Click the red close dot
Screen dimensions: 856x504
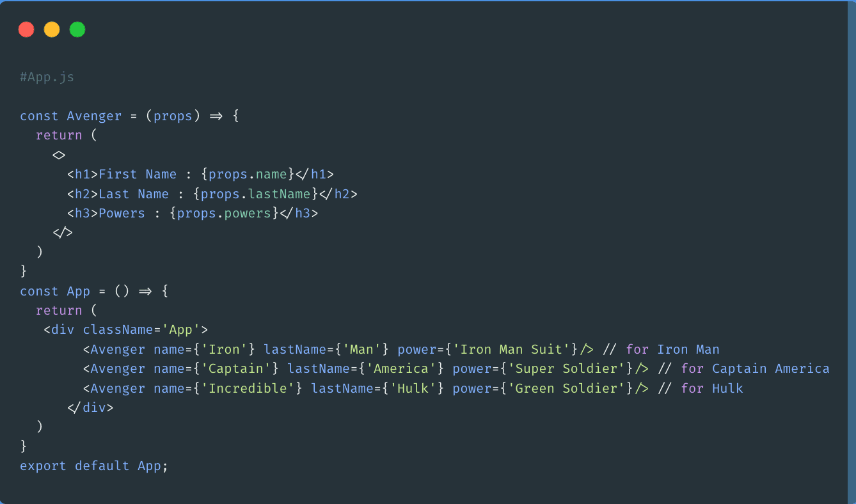pos(26,29)
